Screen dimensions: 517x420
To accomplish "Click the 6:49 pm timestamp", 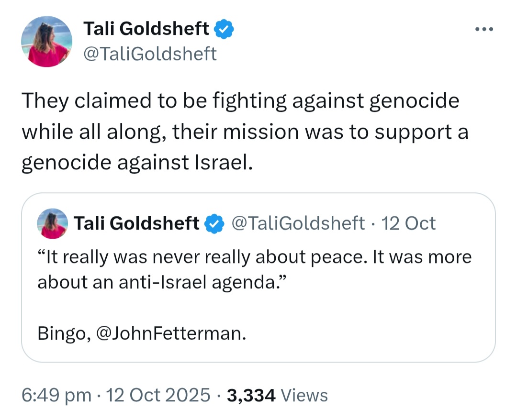I will (x=56, y=395).
